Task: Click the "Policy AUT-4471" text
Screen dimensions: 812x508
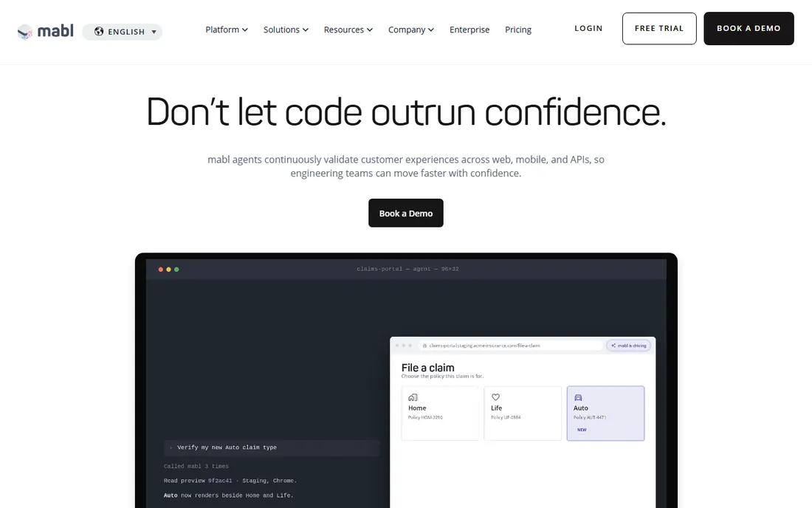Action: coord(590,417)
